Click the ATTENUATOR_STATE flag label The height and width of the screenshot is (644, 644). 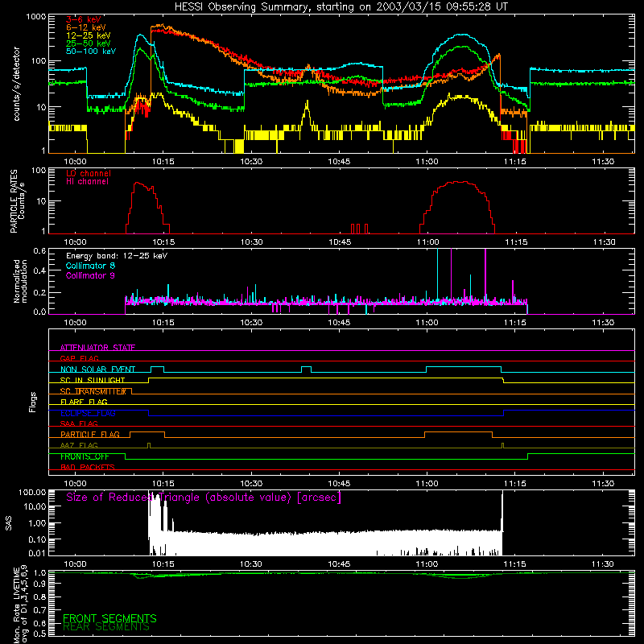(97, 348)
